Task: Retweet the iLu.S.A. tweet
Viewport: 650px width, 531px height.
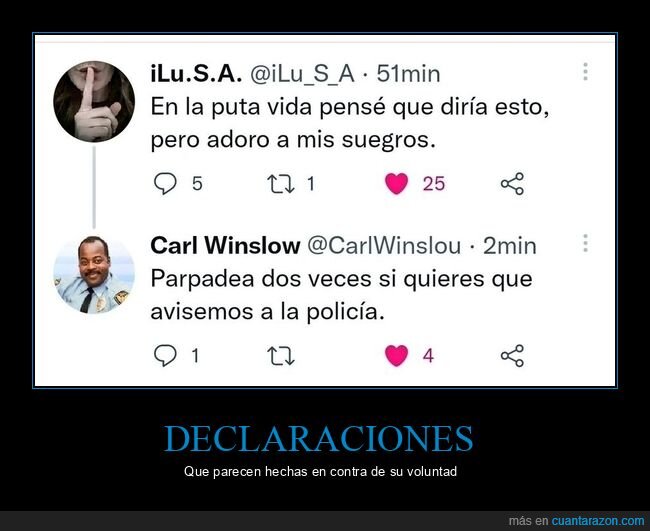Action: [x=281, y=184]
